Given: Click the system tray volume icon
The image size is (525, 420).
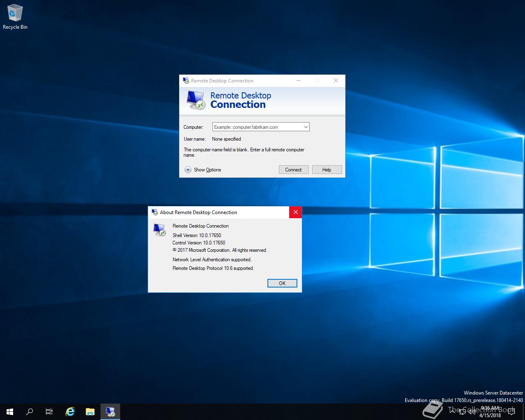Looking at the screenshot, I should click(472, 412).
